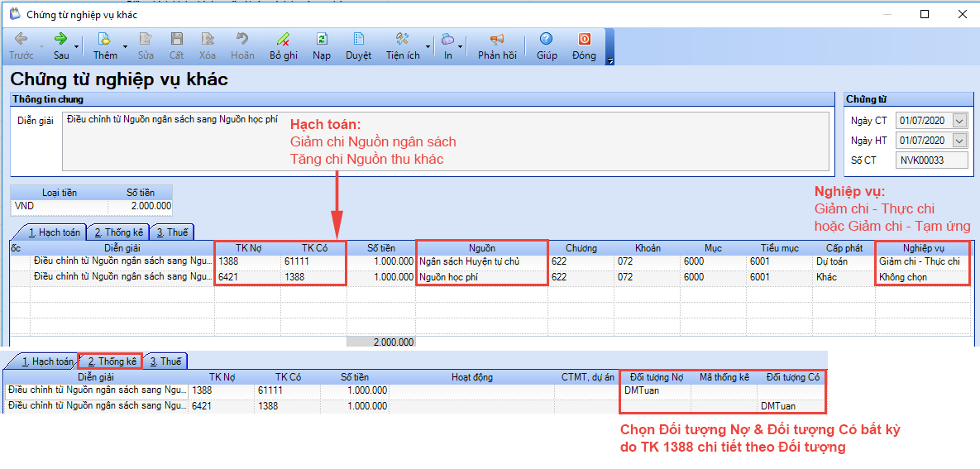Expand the toolbar overflow options arrow
The width and height of the screenshot is (980, 469).
click(610, 60)
